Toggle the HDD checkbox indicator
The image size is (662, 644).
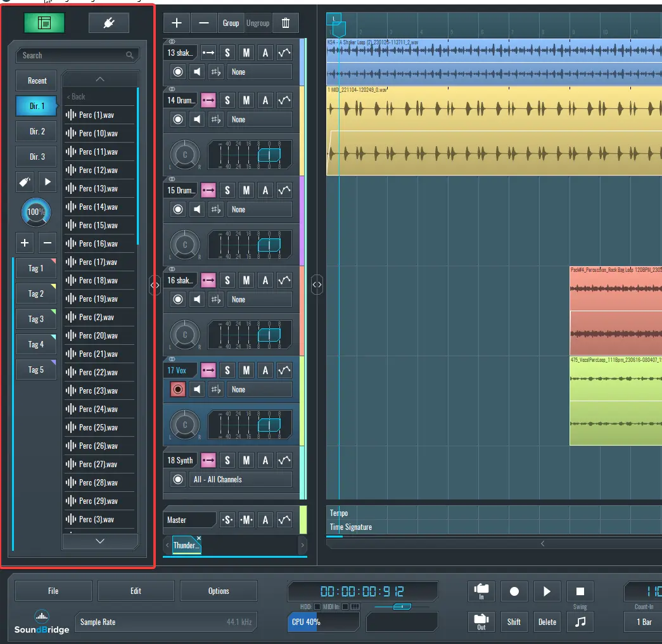[317, 607]
